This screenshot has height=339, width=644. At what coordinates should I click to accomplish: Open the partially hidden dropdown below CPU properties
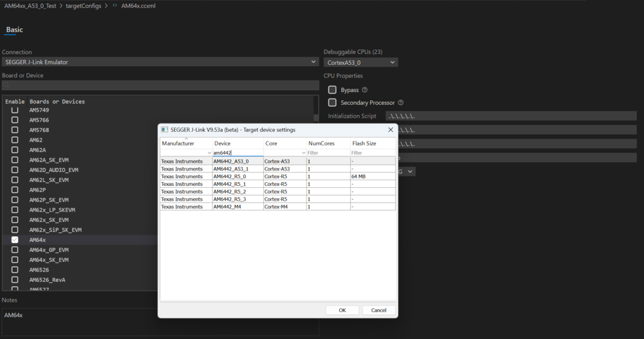[406, 172]
